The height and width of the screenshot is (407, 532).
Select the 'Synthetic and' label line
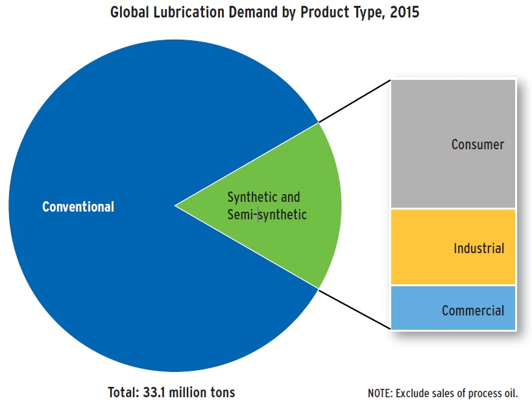pos(263,197)
